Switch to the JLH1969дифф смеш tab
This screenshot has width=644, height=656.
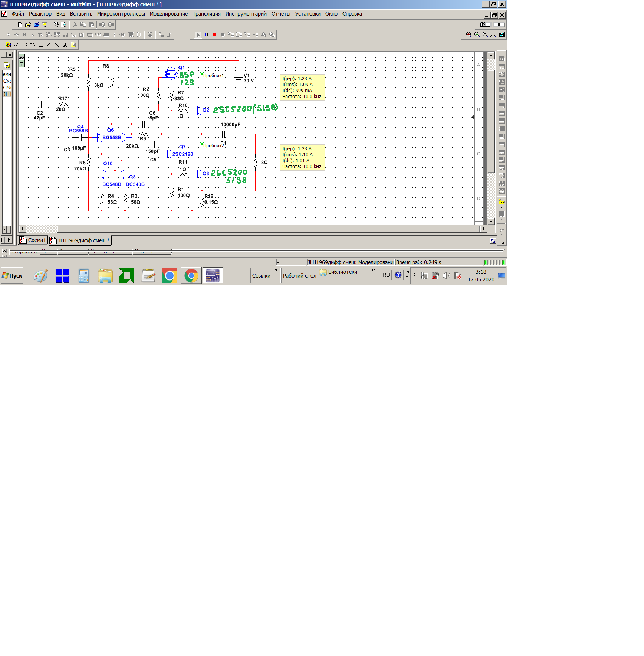pyautogui.click(x=80, y=240)
